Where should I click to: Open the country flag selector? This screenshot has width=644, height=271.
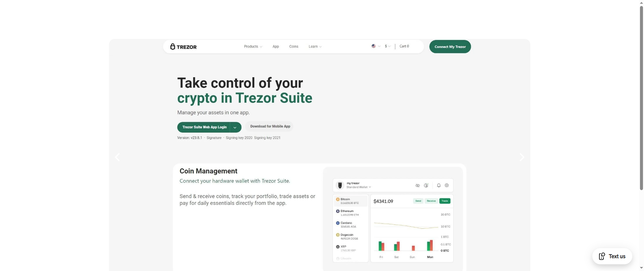(x=376, y=46)
